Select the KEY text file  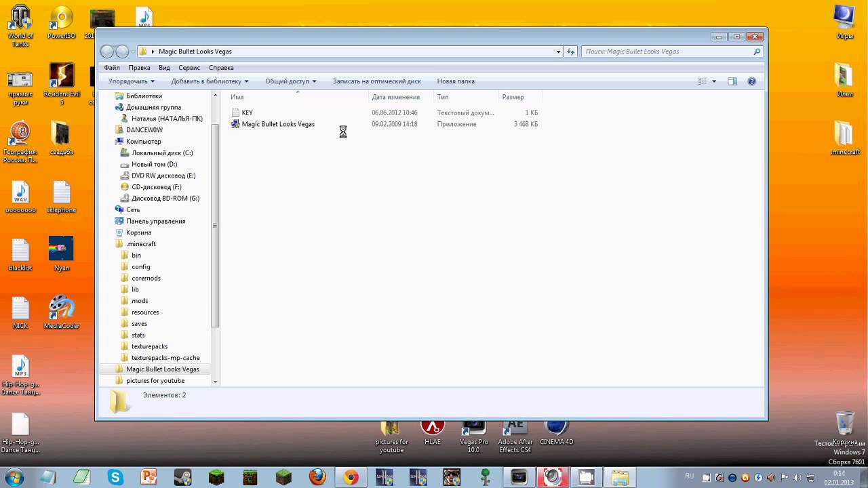click(x=247, y=113)
